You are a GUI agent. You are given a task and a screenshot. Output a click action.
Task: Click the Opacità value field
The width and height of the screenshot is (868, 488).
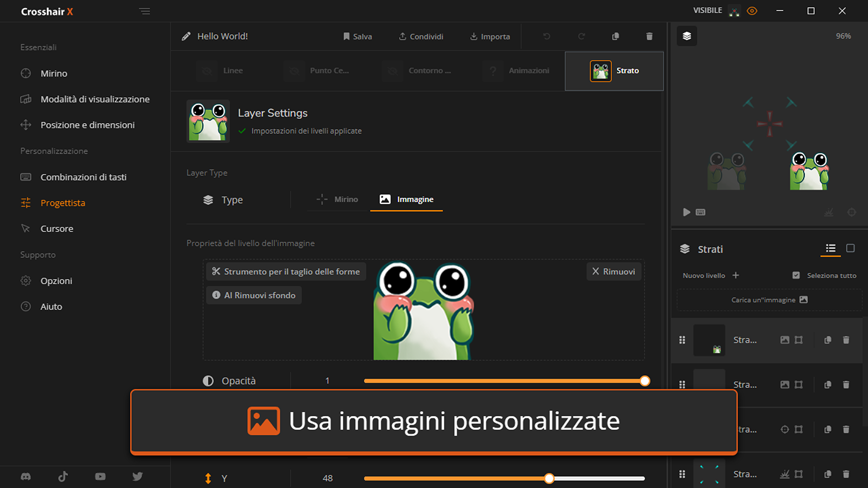point(327,381)
